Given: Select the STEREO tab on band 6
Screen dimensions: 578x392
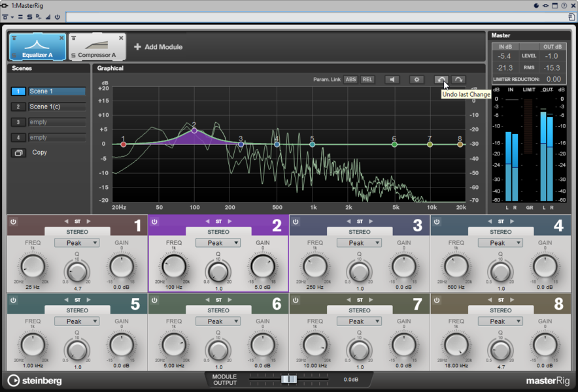Looking at the screenshot, I should click(x=218, y=310).
